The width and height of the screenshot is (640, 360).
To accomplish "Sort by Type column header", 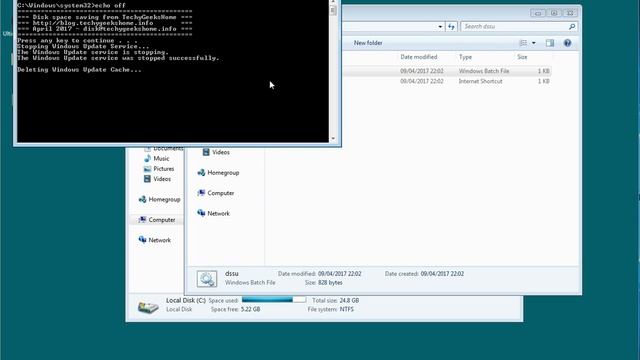I will click(x=465, y=57).
